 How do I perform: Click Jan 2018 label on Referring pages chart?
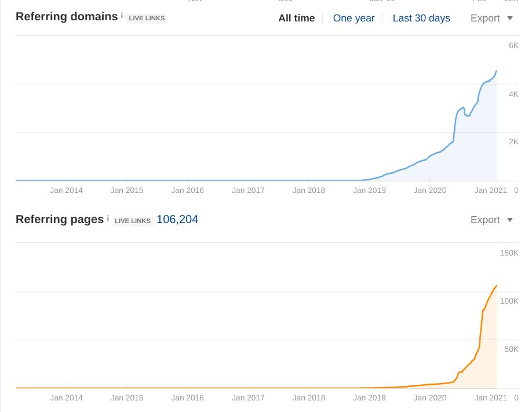[x=309, y=398]
